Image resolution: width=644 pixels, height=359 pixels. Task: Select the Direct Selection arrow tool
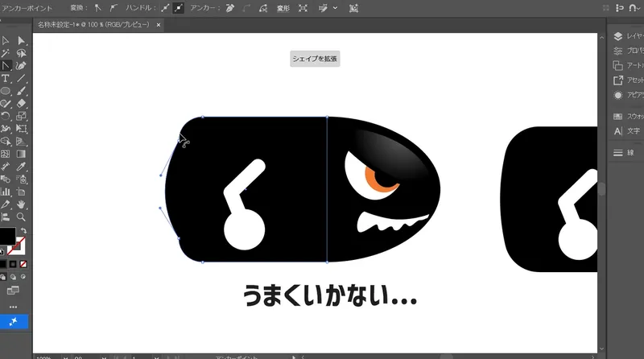coord(22,41)
